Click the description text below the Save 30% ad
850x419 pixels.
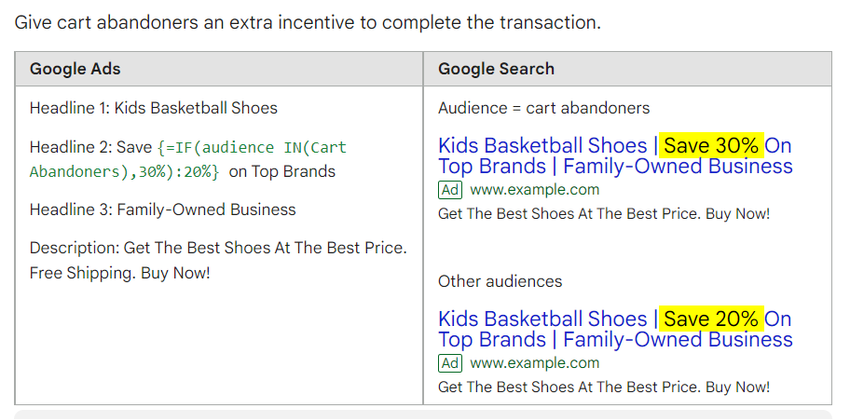point(603,214)
